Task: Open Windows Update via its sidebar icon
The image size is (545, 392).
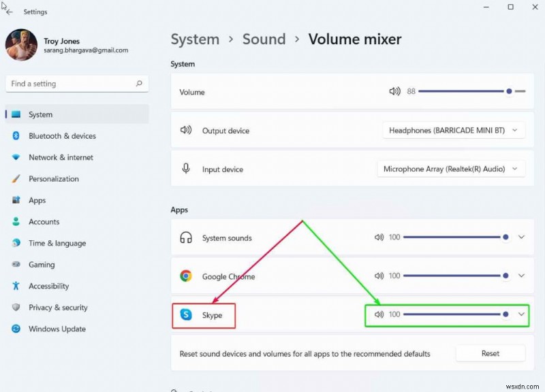Action: tap(16, 329)
